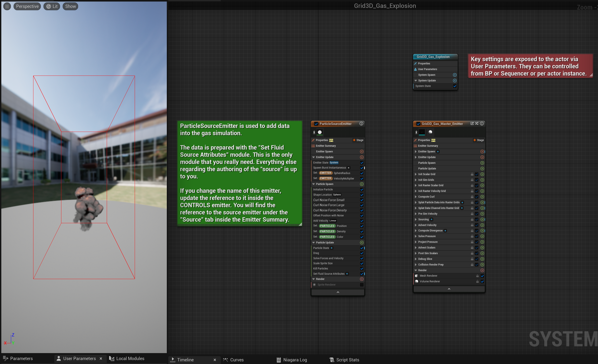Toggle the ParticleSourceEmitter enabled checkbox
This screenshot has height=364, width=598.
pos(316,124)
